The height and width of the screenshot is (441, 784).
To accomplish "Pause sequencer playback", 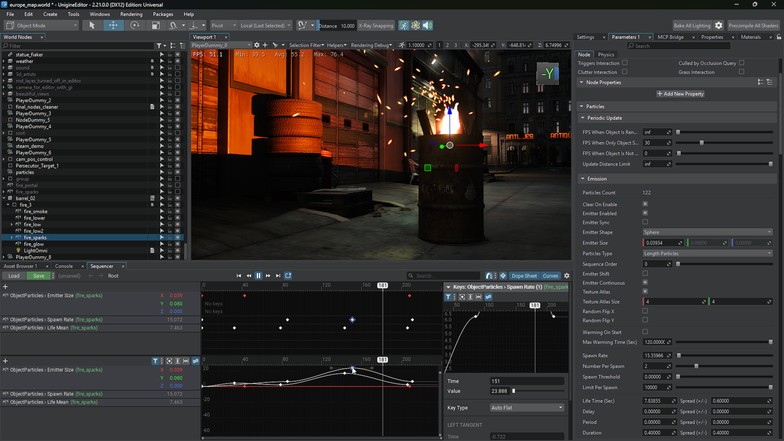I will click(x=258, y=276).
